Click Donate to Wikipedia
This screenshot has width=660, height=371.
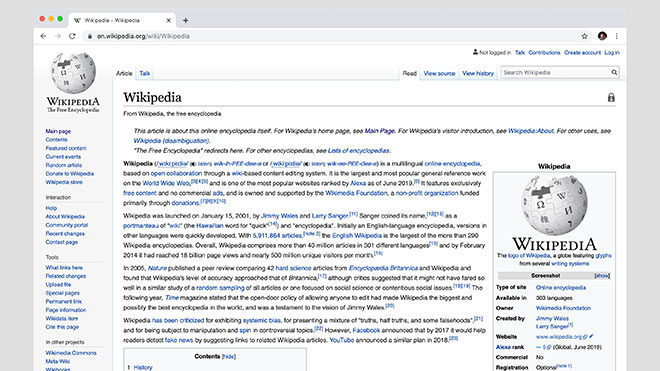pyautogui.click(x=70, y=173)
